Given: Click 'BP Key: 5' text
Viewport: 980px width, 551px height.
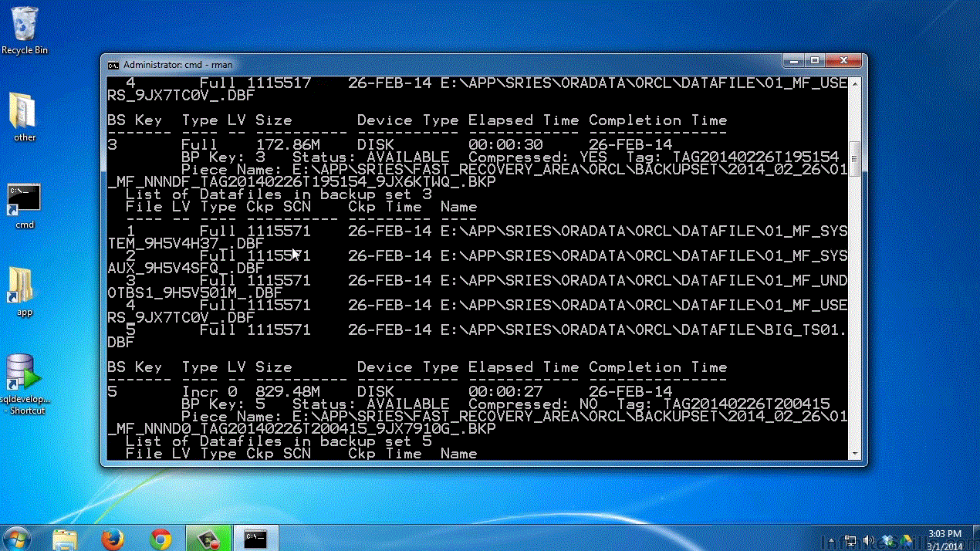Looking at the screenshot, I should [223, 404].
